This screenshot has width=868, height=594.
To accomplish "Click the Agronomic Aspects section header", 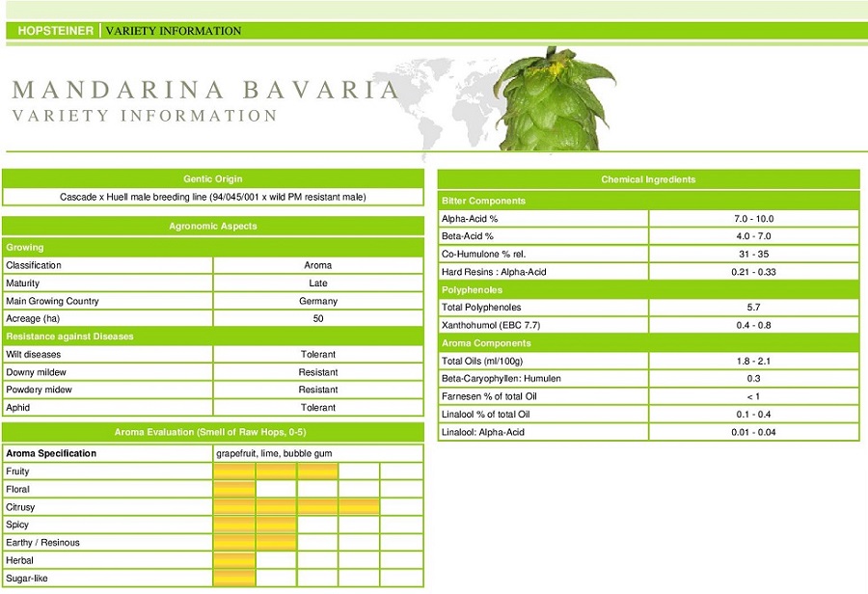I will click(x=213, y=226).
